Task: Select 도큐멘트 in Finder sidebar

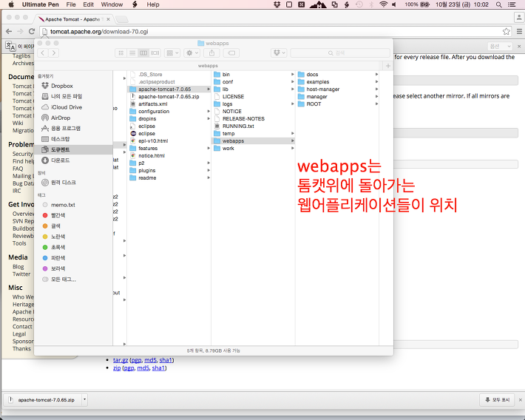Action: point(74,149)
